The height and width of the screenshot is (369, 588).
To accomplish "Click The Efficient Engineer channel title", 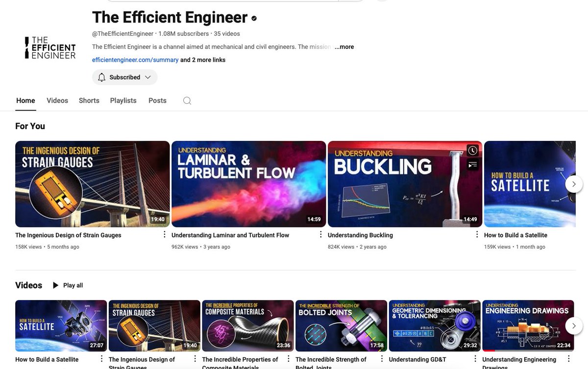I will (x=170, y=18).
